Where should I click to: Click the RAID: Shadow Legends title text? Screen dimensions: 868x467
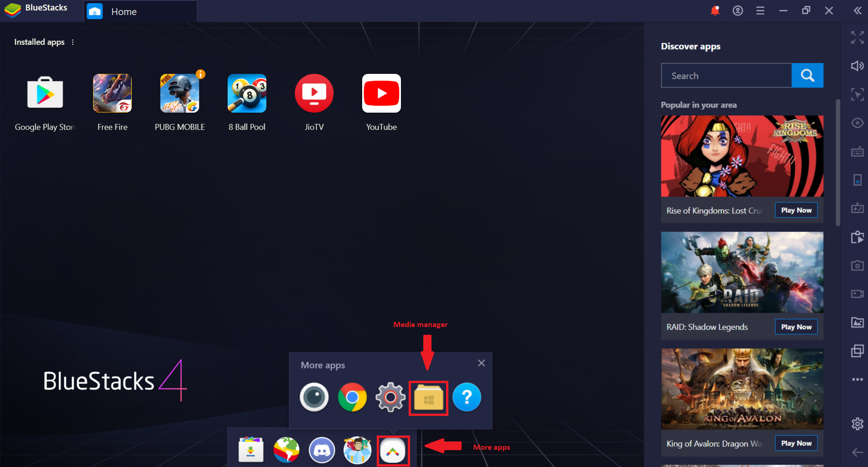[707, 327]
